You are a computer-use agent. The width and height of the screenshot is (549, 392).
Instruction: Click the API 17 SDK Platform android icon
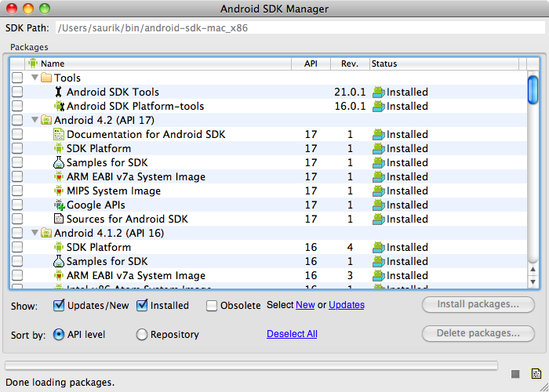point(59,148)
